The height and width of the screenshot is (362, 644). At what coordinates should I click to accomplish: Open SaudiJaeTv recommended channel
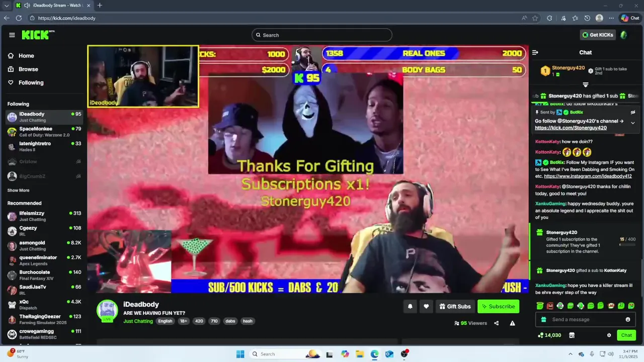point(44,290)
